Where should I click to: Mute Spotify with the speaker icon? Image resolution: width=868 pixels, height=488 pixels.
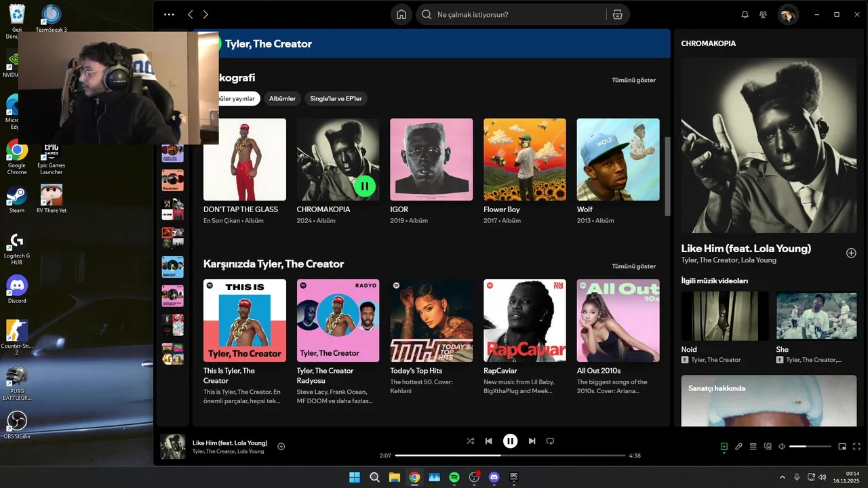pos(782,447)
